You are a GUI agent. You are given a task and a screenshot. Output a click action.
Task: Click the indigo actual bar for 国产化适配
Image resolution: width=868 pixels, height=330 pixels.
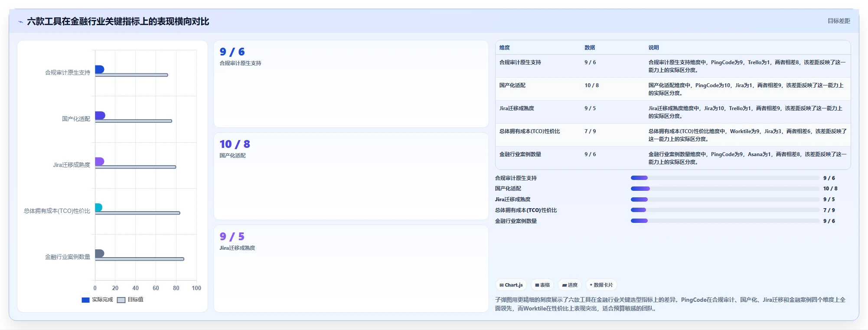pos(100,115)
